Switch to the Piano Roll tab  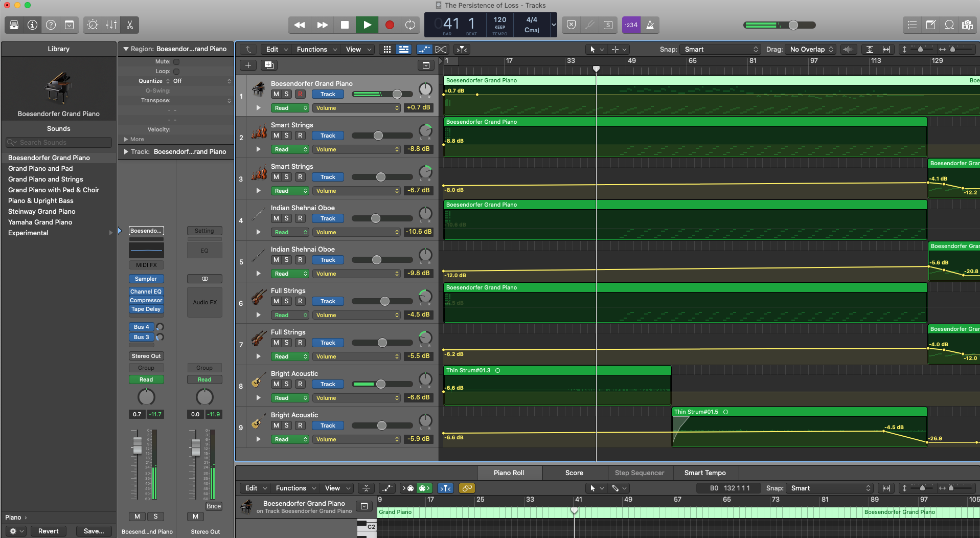509,473
